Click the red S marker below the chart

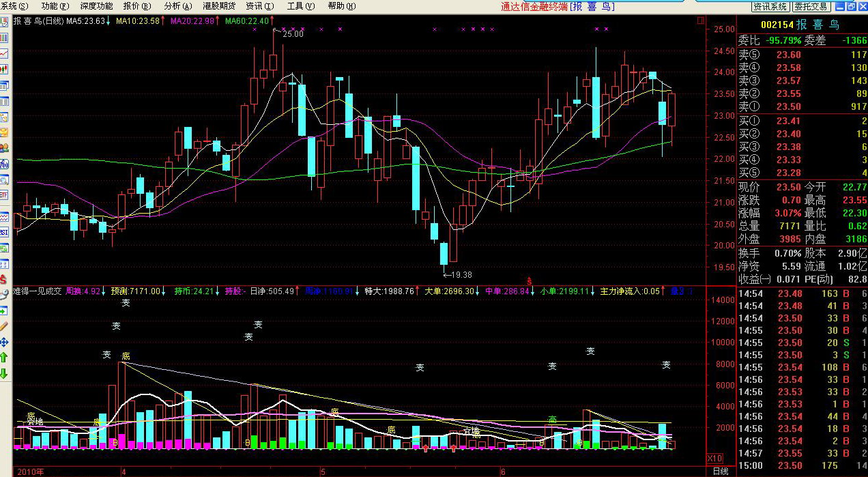[x=529, y=280]
